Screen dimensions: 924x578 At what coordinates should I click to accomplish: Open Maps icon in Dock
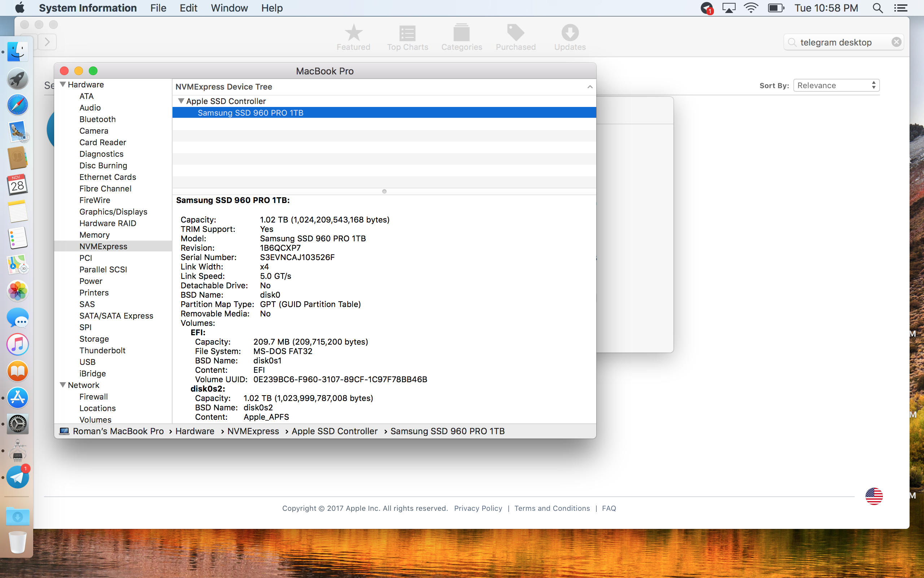18,264
